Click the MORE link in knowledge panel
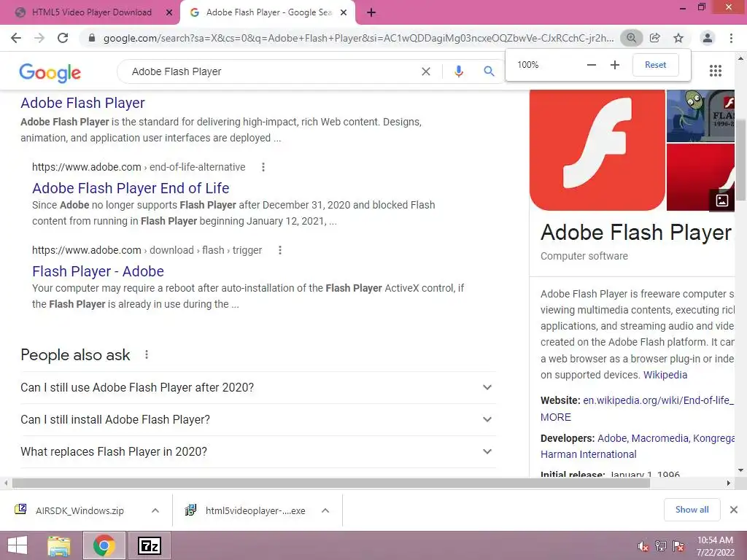This screenshot has height=560, width=747. click(x=555, y=417)
